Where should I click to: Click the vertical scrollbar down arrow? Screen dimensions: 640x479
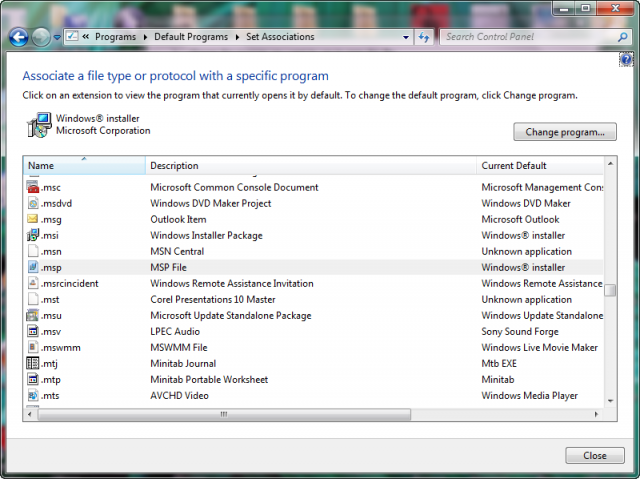click(x=610, y=401)
